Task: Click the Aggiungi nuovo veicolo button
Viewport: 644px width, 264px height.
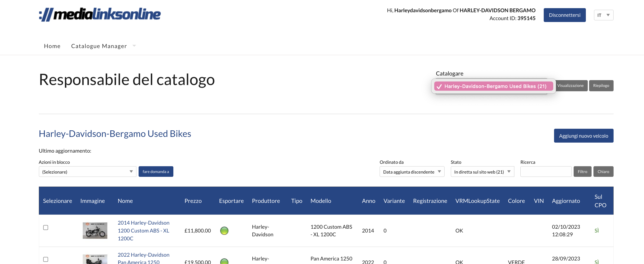Action: 583,136
